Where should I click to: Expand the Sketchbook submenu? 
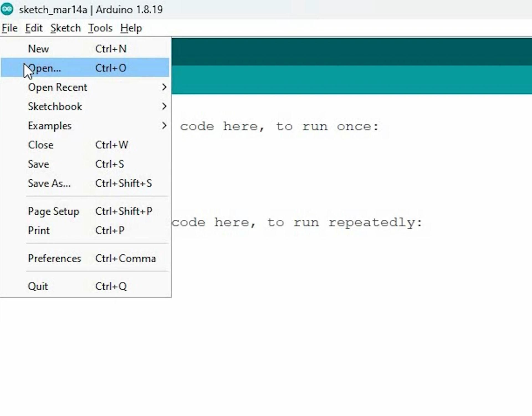pyautogui.click(x=85, y=106)
